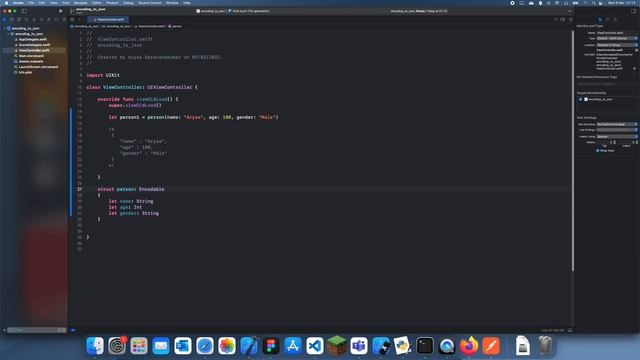Open Outlook from the Dock
This screenshot has width=640, height=360.
pyautogui.click(x=183, y=346)
